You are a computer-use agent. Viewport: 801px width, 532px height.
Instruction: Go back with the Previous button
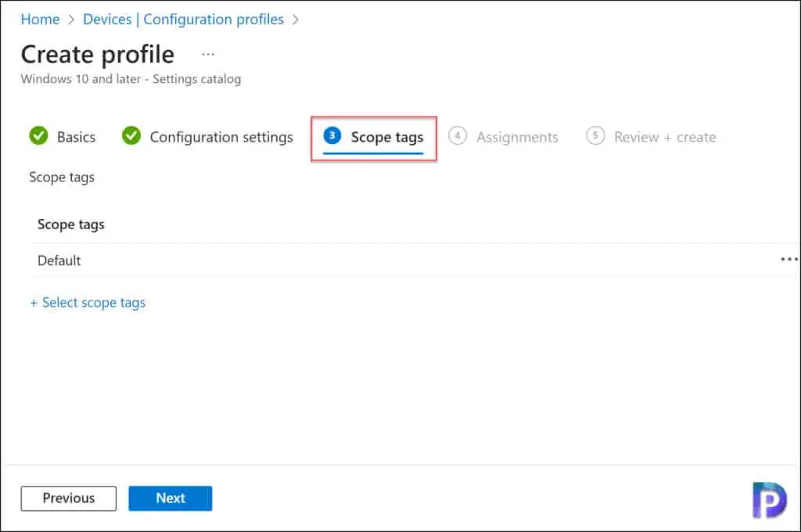[x=69, y=498]
